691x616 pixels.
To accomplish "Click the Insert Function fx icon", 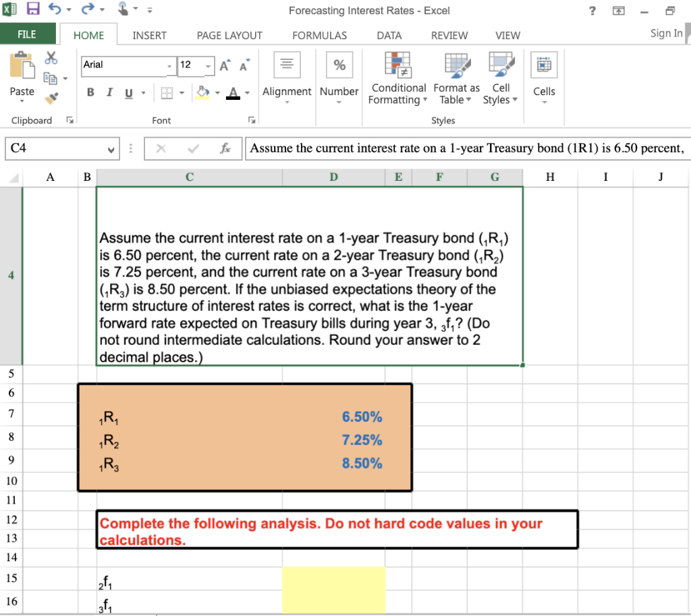I will (x=225, y=149).
